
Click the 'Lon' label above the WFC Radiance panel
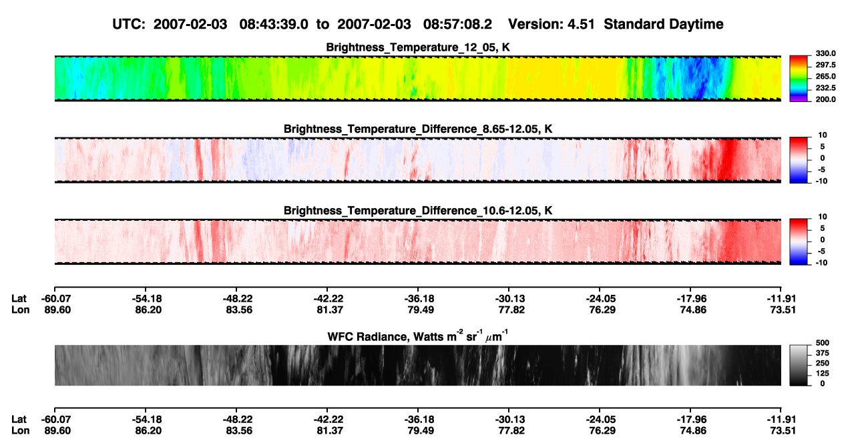click(x=20, y=310)
